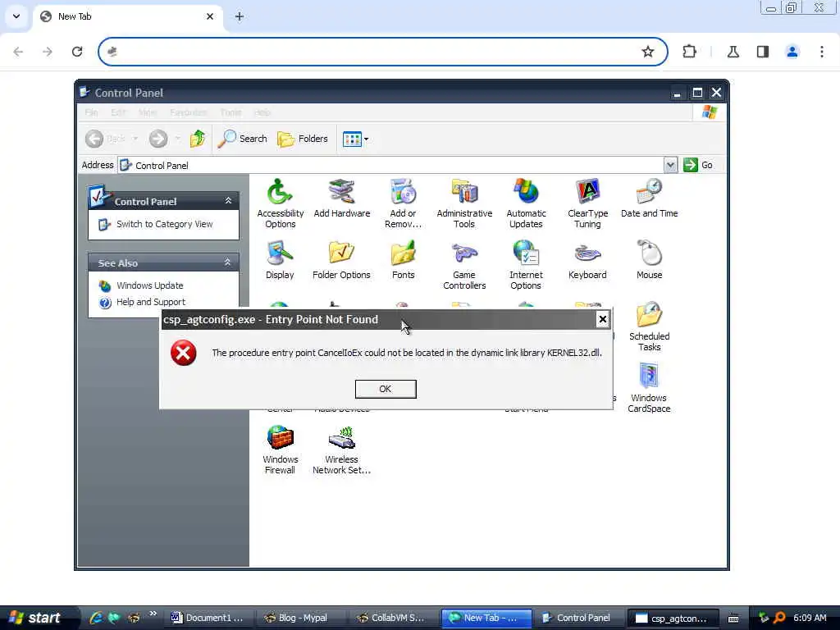Switch to Control Panel taskbar button
The image size is (840, 630).
click(578, 618)
